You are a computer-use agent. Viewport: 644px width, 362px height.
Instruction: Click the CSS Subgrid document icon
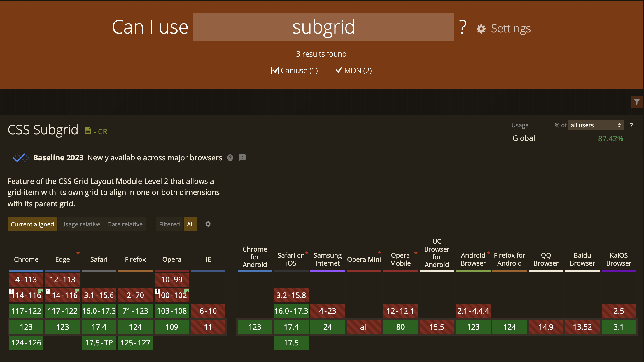tap(87, 130)
